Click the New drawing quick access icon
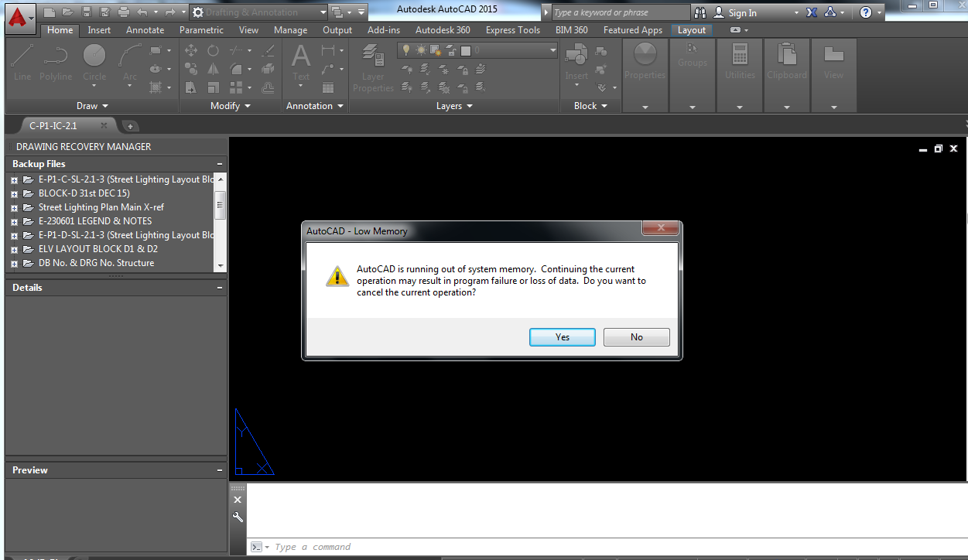This screenshot has width=968, height=560. [50, 12]
